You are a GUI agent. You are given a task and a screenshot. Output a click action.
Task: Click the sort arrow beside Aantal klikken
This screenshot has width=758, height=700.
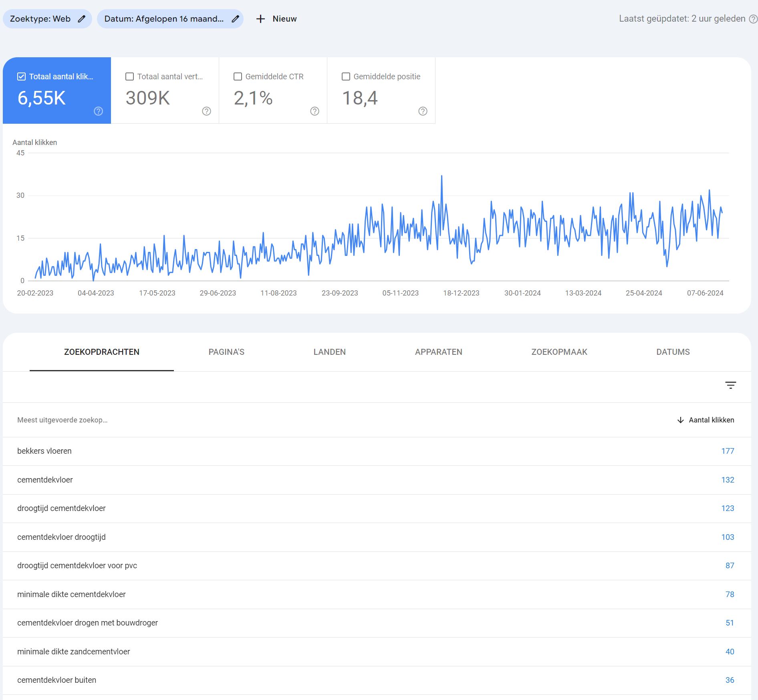click(680, 420)
